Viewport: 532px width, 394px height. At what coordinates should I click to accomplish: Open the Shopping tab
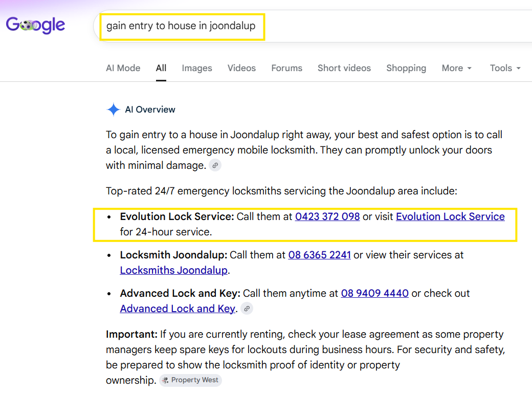[x=406, y=68]
